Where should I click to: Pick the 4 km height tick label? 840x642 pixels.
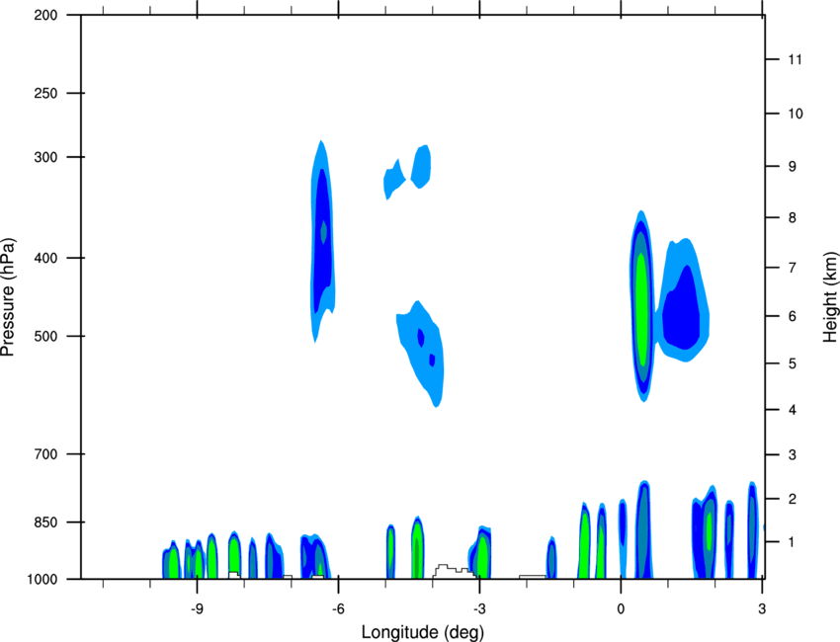(793, 410)
